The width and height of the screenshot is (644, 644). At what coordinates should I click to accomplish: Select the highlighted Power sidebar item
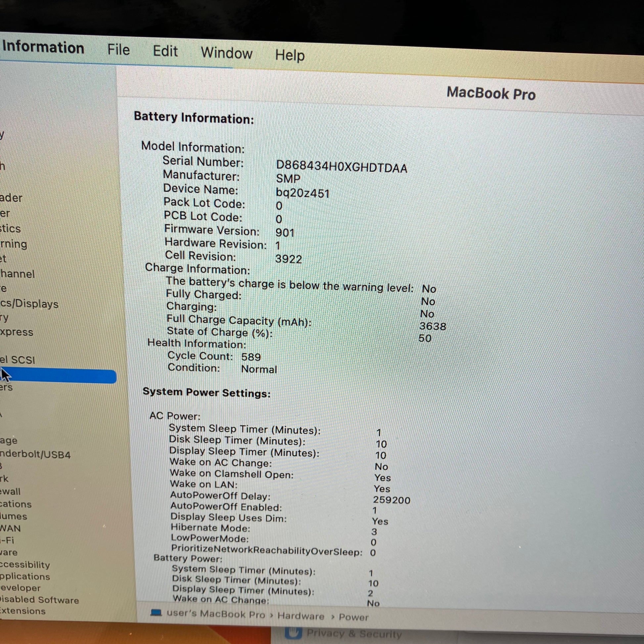pyautogui.click(x=58, y=376)
